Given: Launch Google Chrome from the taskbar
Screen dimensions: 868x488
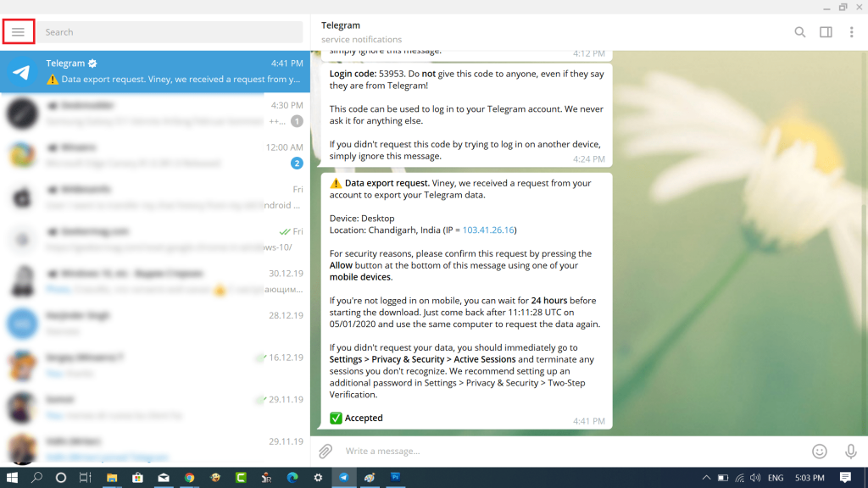Looking at the screenshot, I should [189, 478].
